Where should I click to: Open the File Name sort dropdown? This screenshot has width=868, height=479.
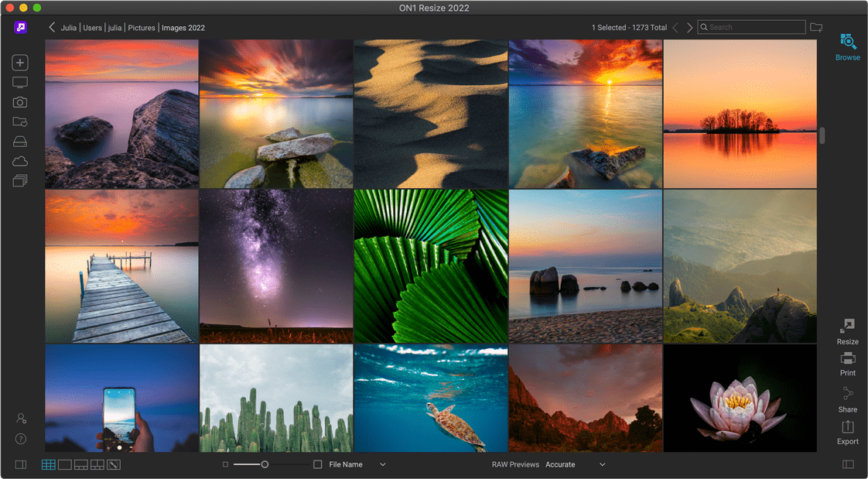tap(357, 464)
